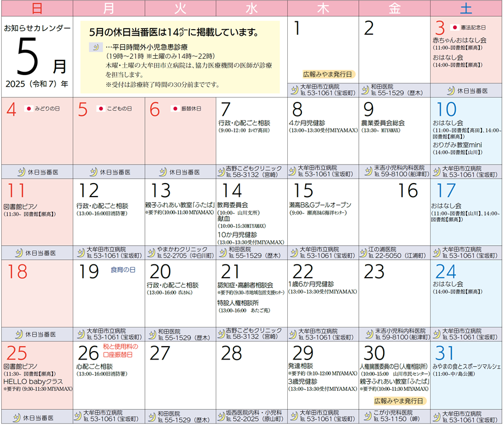Click the moon icon for 休日当番医 on May 18
Viewport: 504px width, 425px height.
(18, 334)
